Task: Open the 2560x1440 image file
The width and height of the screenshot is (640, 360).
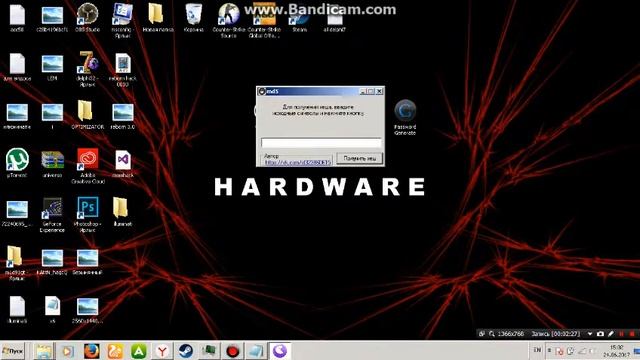Action: point(87,311)
